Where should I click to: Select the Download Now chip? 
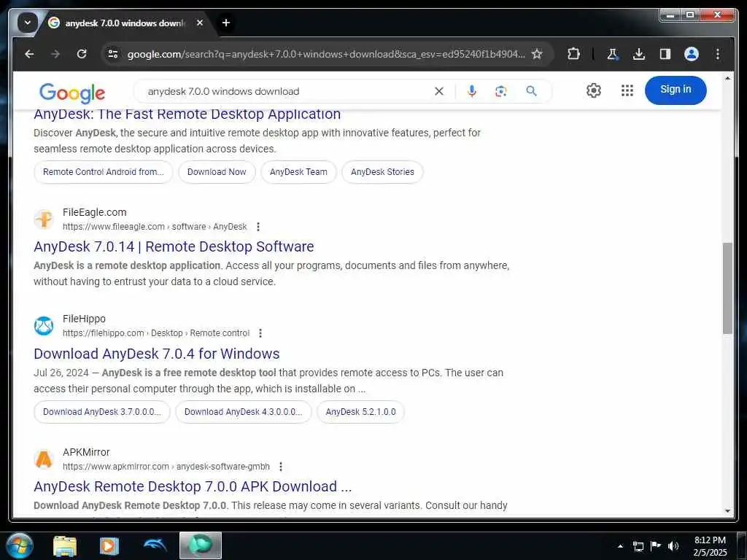(217, 172)
